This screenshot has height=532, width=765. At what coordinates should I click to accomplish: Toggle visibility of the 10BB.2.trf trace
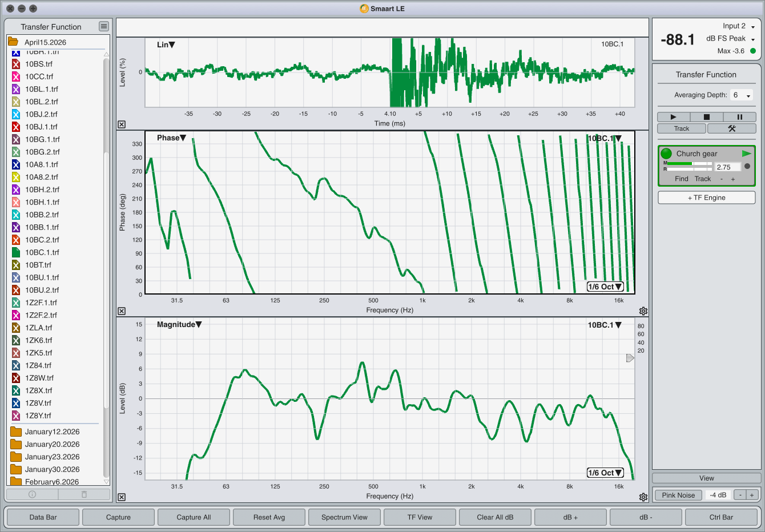[x=16, y=215]
